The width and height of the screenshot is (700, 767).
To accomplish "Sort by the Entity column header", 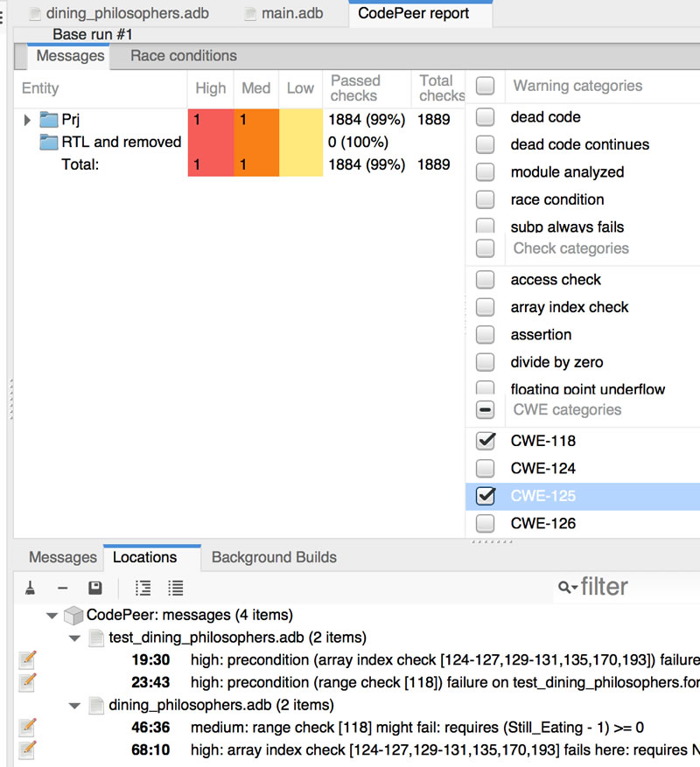I will [101, 88].
